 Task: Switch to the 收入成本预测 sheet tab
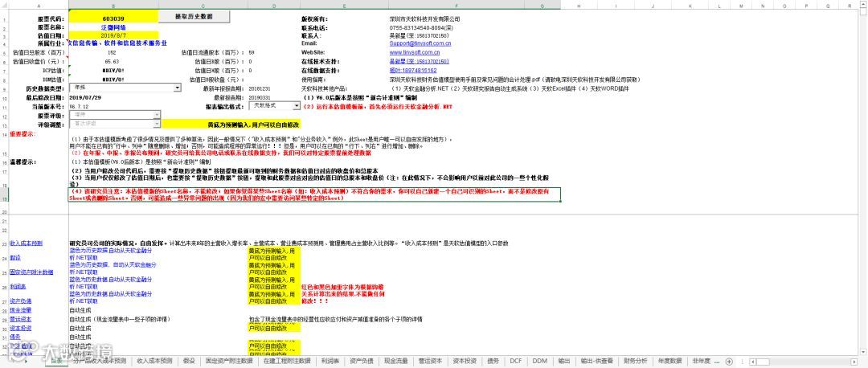(155, 361)
